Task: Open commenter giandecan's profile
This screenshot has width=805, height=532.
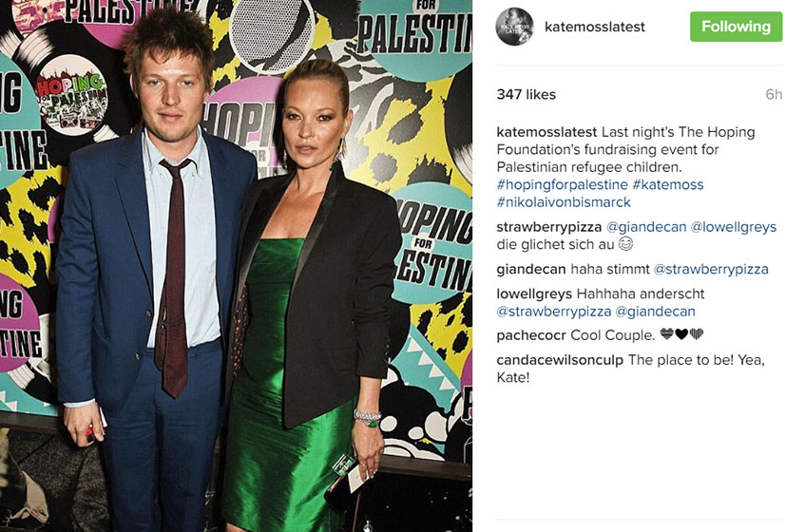Action: [531, 270]
